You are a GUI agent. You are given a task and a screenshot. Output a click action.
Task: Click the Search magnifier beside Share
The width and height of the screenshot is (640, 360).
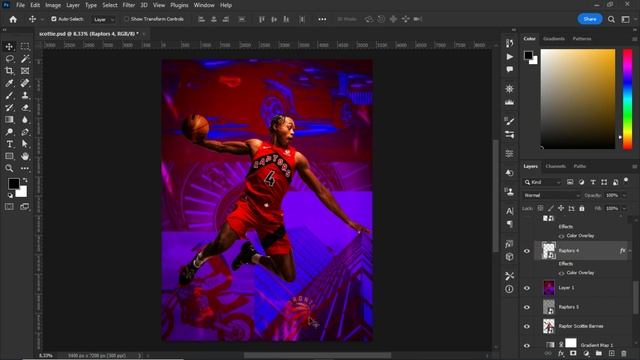tap(611, 19)
